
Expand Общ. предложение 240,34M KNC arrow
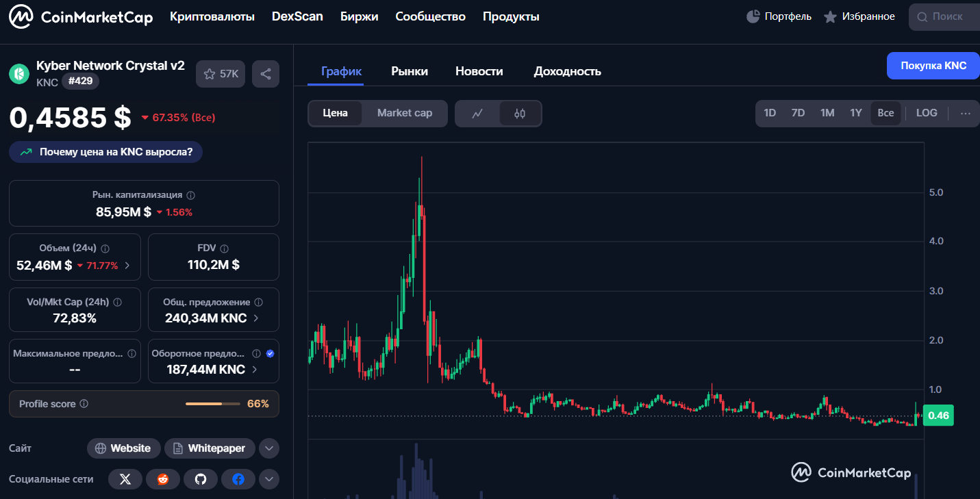(x=256, y=318)
